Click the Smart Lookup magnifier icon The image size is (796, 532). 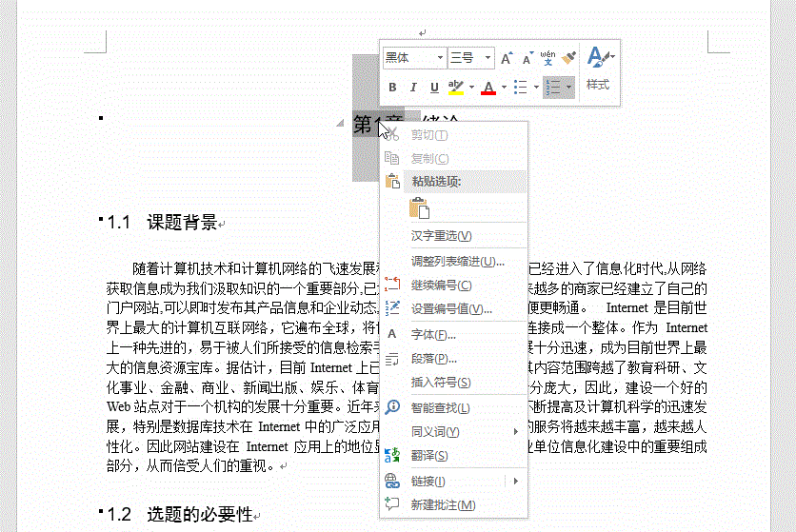click(x=392, y=407)
